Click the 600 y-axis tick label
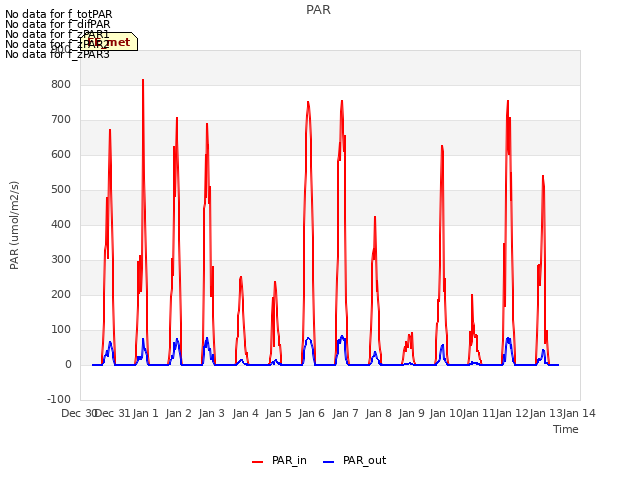The image size is (640, 480). pyautogui.click(x=61, y=155)
